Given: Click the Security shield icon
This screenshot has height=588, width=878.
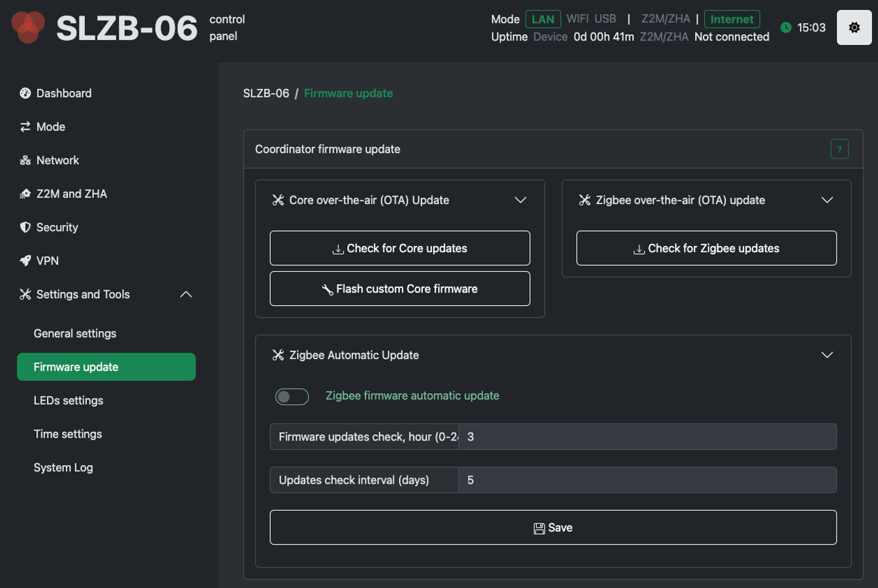Looking at the screenshot, I should point(25,227).
